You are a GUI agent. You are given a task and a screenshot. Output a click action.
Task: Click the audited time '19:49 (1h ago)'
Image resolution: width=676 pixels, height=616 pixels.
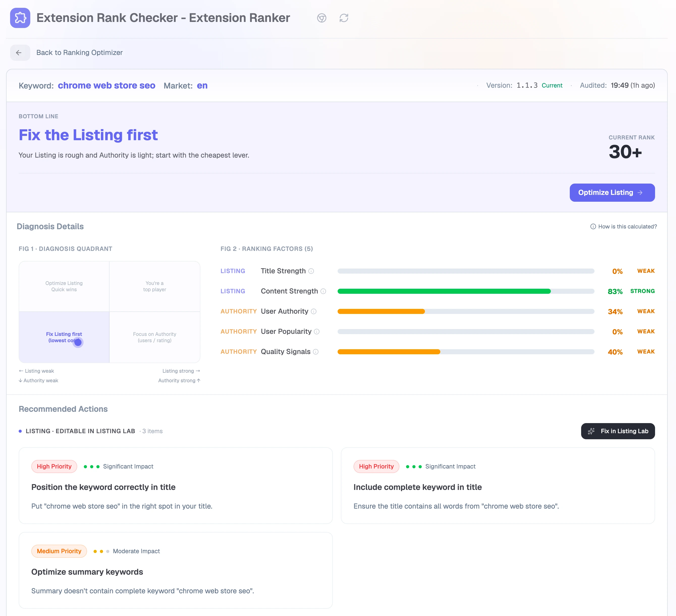tap(633, 85)
